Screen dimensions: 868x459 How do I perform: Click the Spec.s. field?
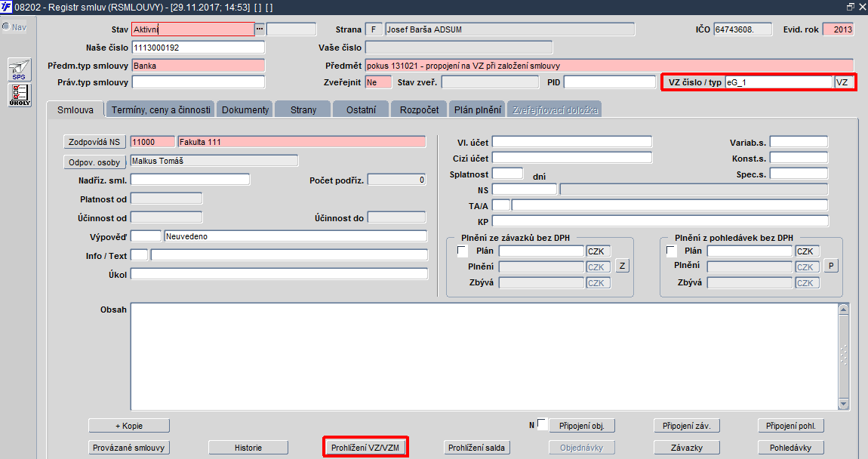pos(799,174)
